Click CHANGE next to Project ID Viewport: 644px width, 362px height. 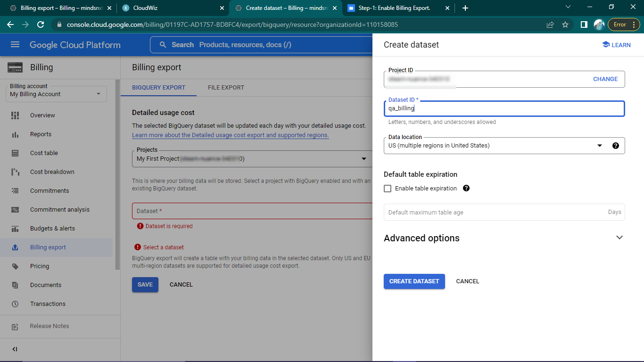click(x=605, y=79)
